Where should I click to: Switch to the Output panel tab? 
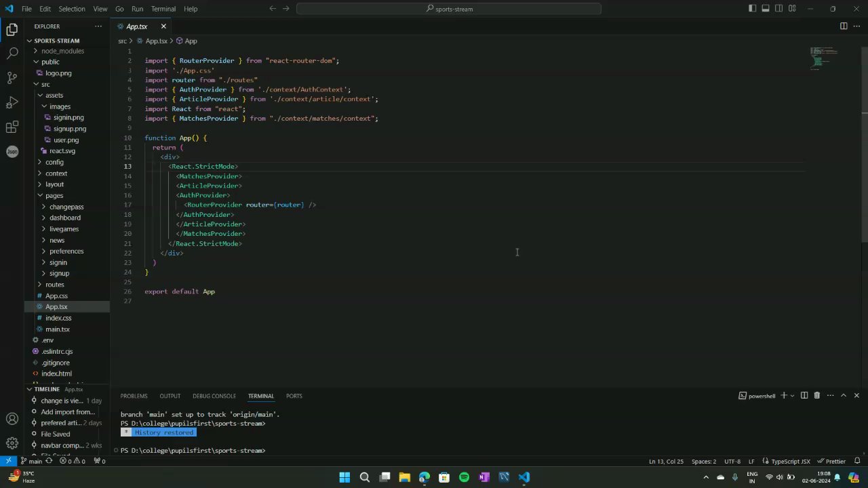(x=170, y=396)
